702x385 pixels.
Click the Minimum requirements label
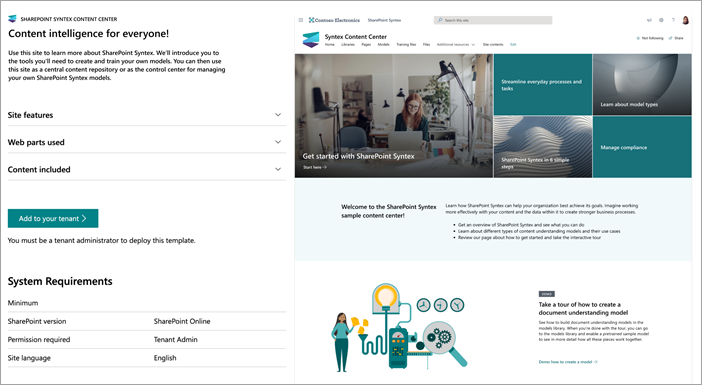tap(23, 303)
